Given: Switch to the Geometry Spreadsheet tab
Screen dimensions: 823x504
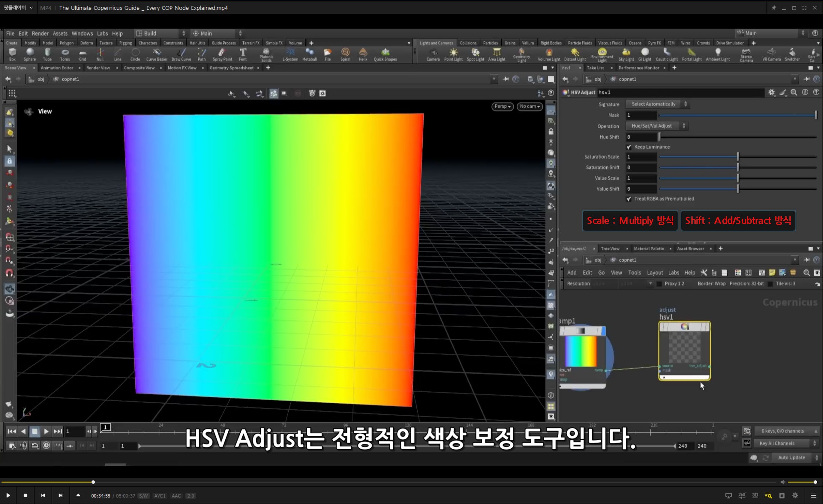Looking at the screenshot, I should point(231,68).
